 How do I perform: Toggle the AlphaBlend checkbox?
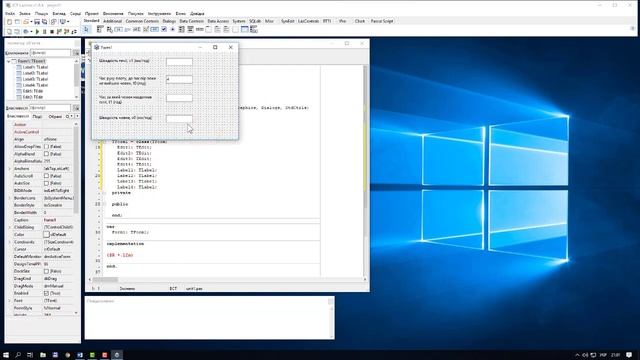click(47, 154)
